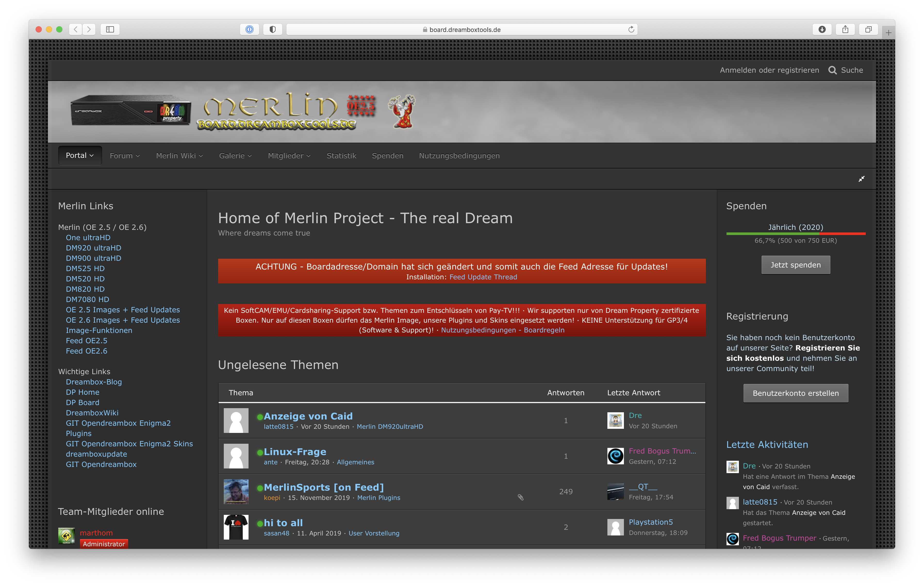The width and height of the screenshot is (924, 587).
Task: Expand the Mitglieder dropdown menu
Action: (289, 156)
